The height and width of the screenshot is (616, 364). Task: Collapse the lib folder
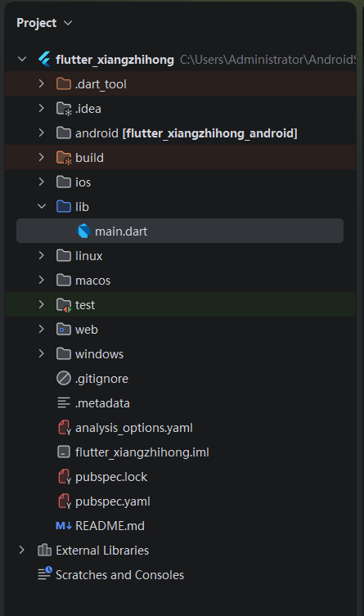(42, 207)
